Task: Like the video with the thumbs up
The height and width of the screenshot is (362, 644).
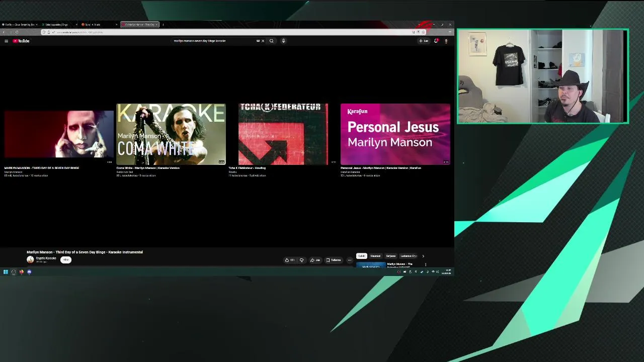Action: pyautogui.click(x=289, y=260)
